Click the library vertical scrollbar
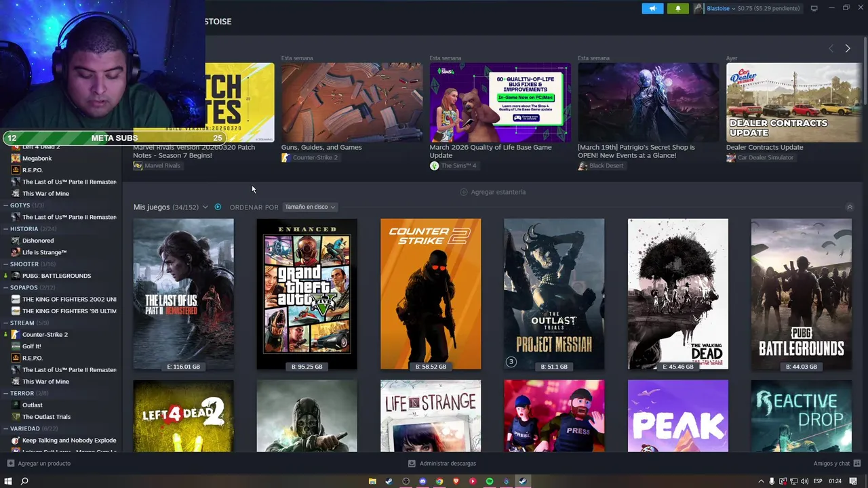The height and width of the screenshot is (488, 868). [x=865, y=71]
